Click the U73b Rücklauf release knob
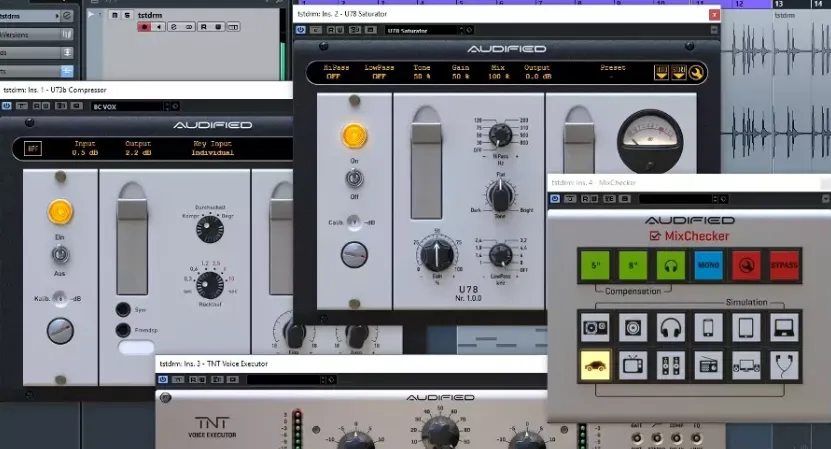This screenshot has width=831, height=449. pyautogui.click(x=210, y=285)
